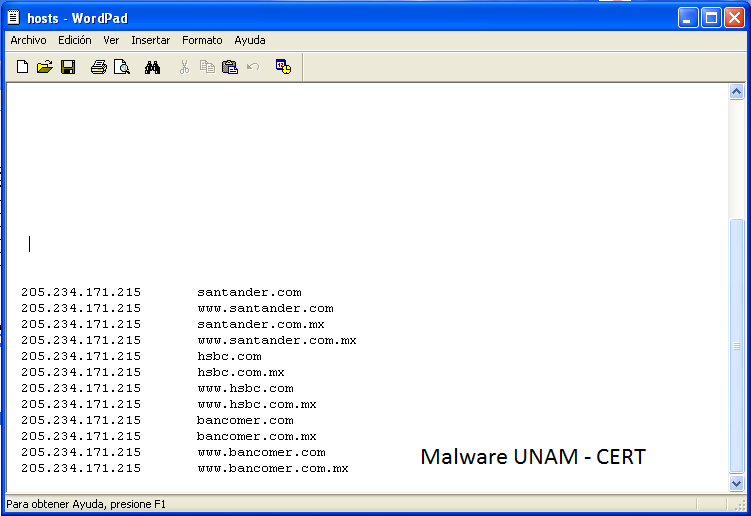
Task: Click the window resize grip in status bar
Action: pos(740,505)
